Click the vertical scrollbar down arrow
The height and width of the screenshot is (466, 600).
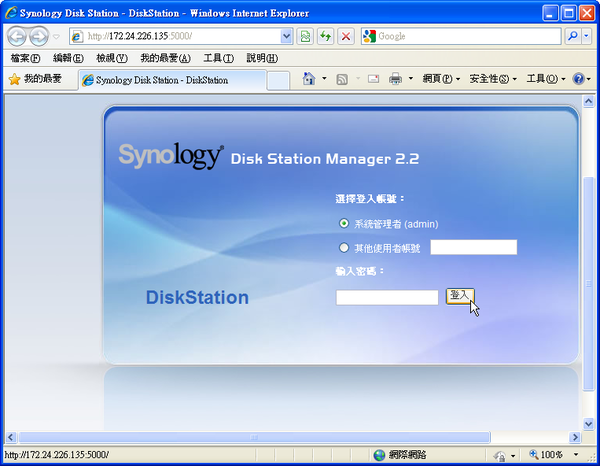pos(588,423)
